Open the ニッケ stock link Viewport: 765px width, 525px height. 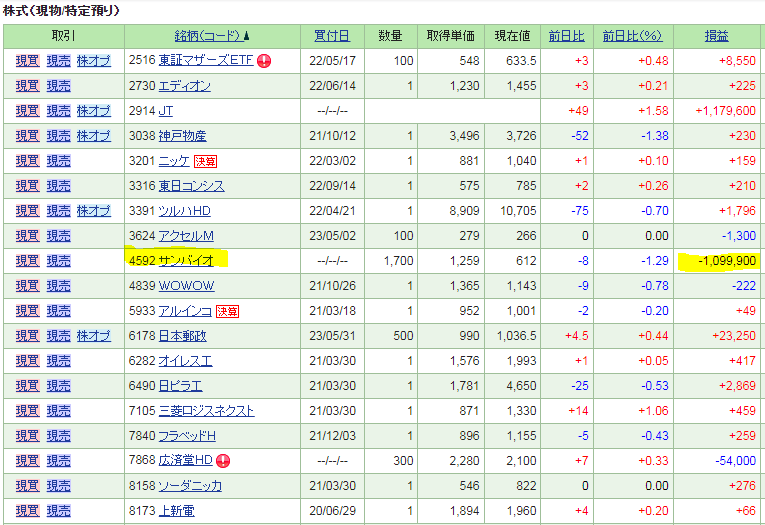[174, 161]
